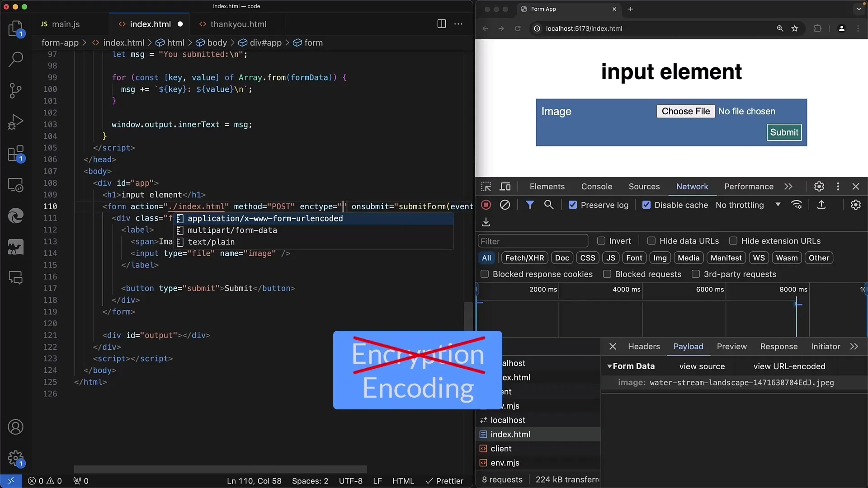Viewport: 868px width, 488px height.
Task: Open Source Control view in activity bar
Action: 16,90
